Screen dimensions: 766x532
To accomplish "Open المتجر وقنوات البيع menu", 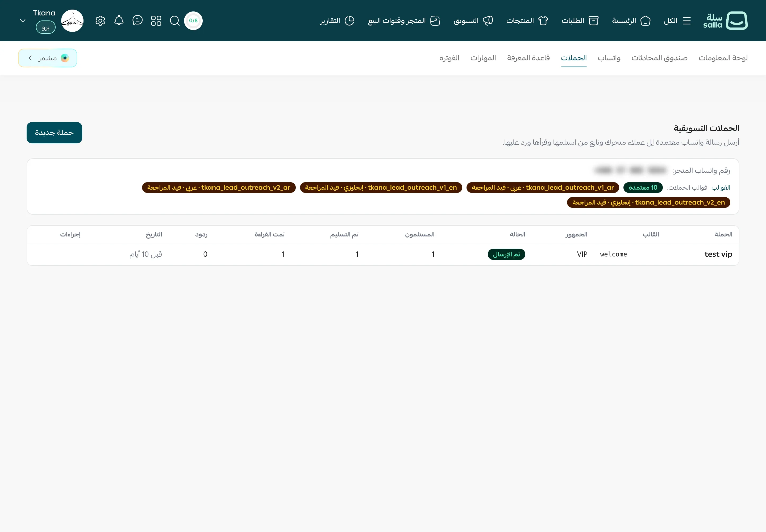I will pos(404,21).
